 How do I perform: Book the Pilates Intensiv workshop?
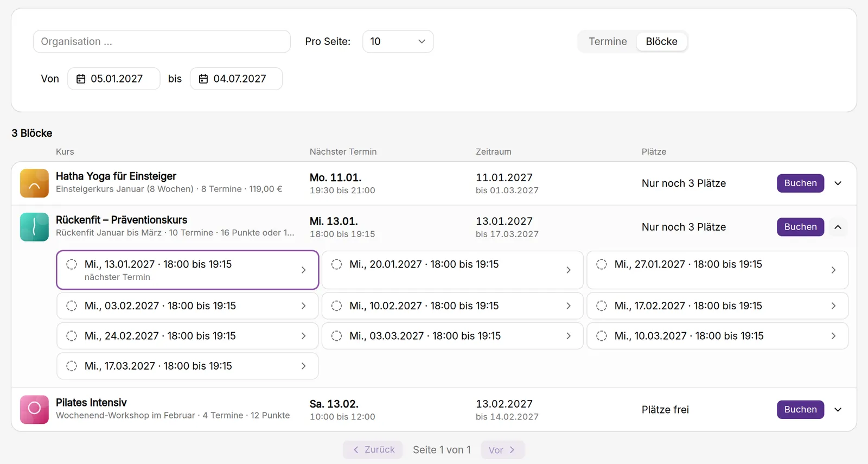pos(800,410)
